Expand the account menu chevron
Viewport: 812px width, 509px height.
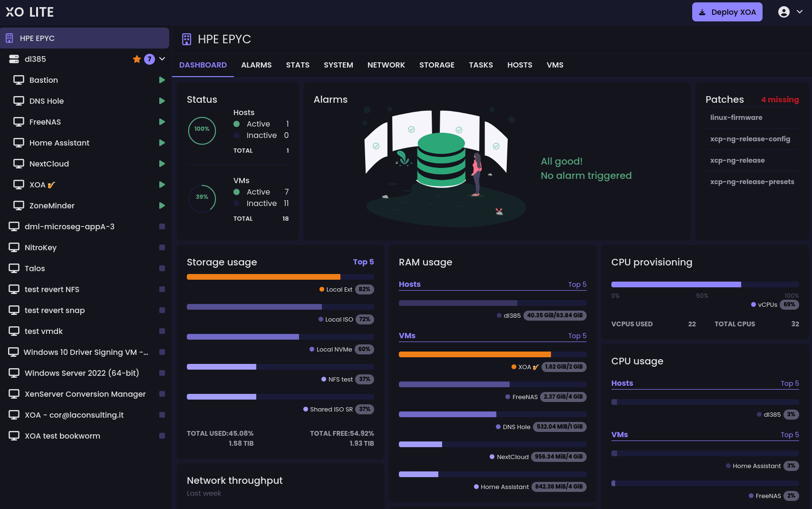tap(800, 12)
